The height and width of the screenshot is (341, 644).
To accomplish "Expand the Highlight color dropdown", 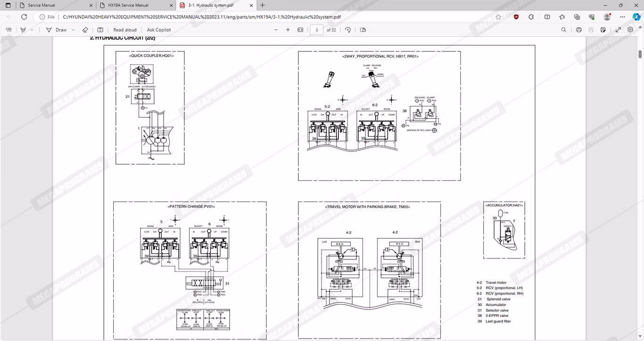I will 32,30.
